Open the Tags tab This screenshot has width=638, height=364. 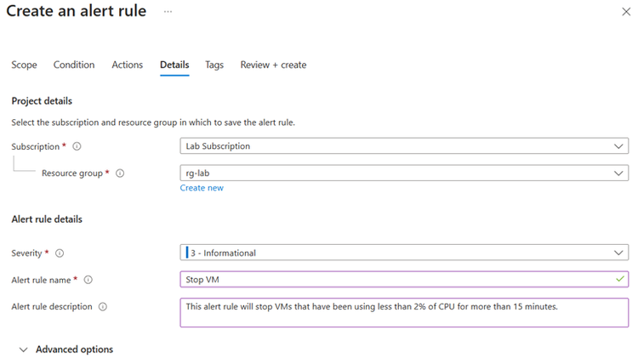[x=214, y=65]
